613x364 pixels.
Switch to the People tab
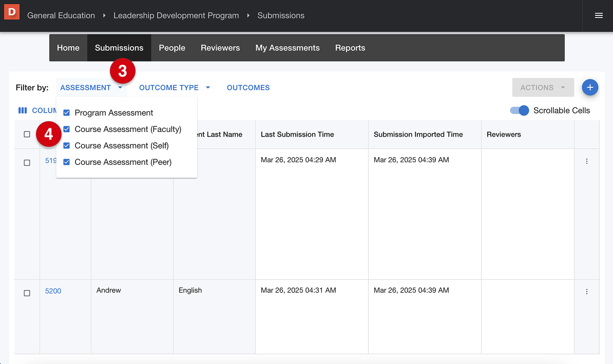pyautogui.click(x=172, y=48)
